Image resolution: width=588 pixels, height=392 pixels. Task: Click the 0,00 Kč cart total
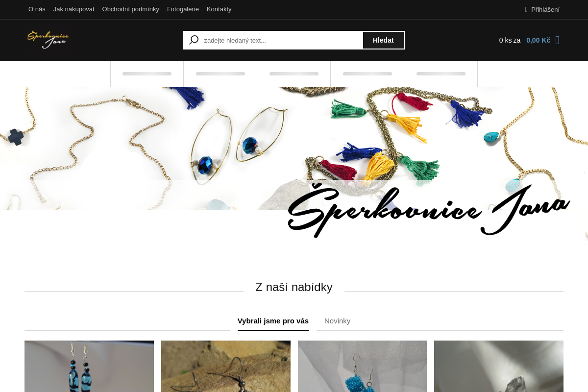(538, 40)
